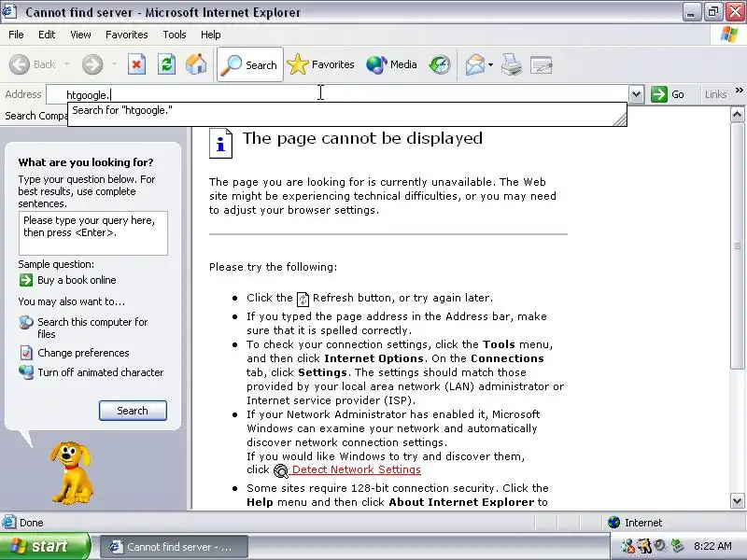
Task: Open the Detect Network Settings link
Action: coord(357,469)
